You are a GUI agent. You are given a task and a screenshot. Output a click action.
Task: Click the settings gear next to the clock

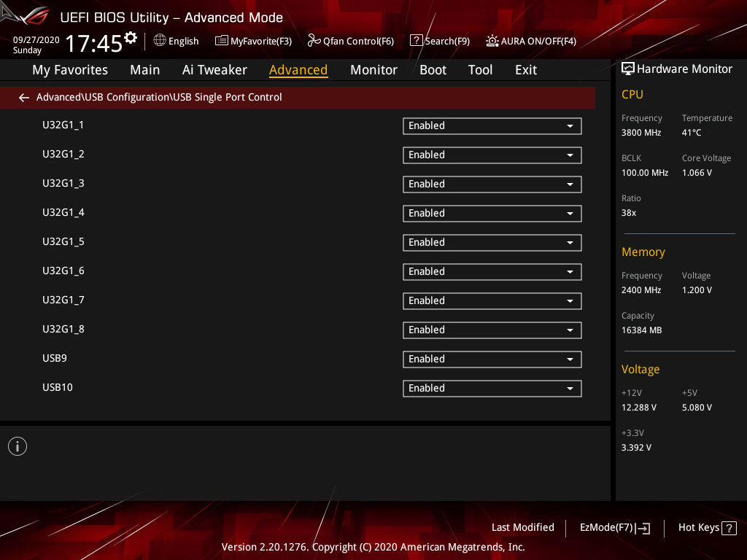pos(131,38)
